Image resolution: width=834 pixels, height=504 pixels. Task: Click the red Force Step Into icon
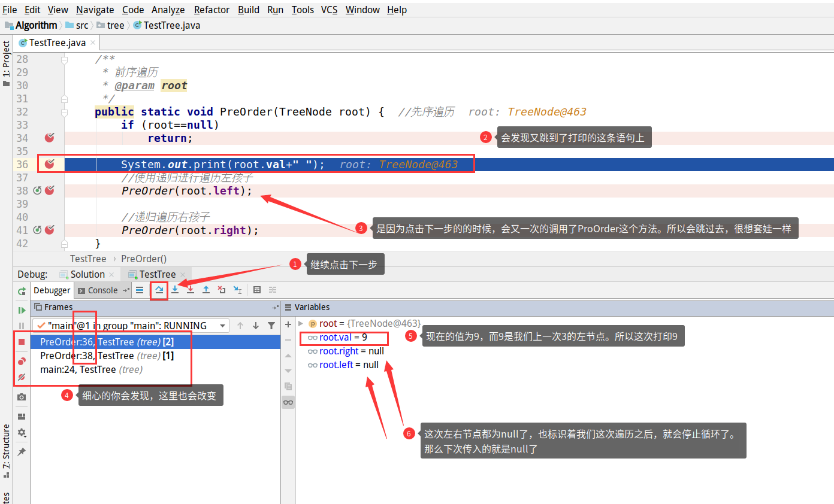coord(191,290)
